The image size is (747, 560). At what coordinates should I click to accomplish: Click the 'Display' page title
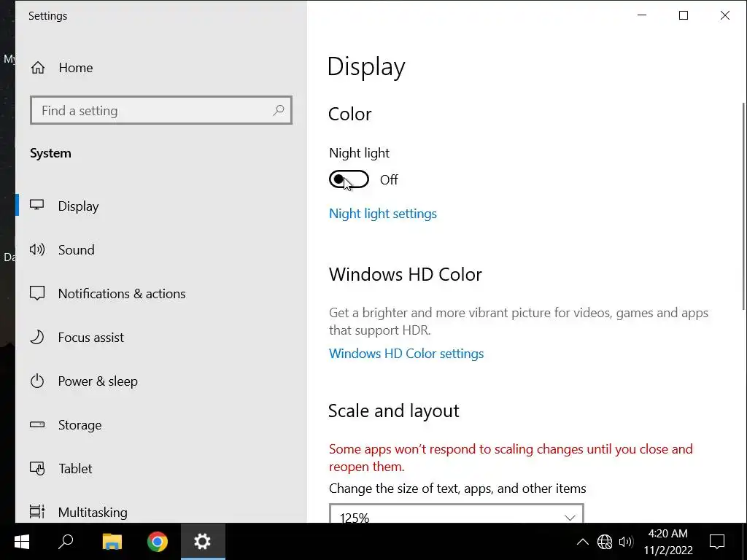coord(366,66)
